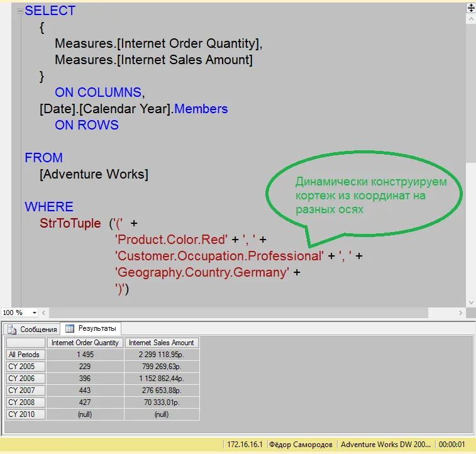Click the green callout annotation bubble
This screenshot has height=454, width=476.
(x=365, y=194)
